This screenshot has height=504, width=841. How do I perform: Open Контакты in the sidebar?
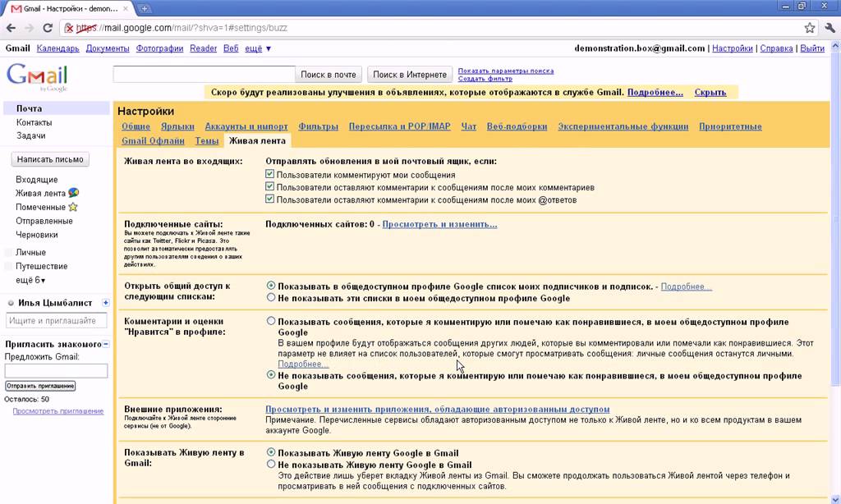coord(34,122)
